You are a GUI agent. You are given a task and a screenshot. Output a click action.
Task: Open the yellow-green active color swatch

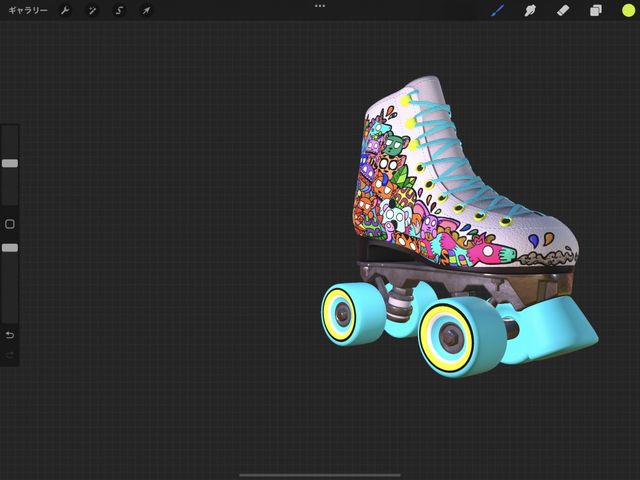pos(628,11)
